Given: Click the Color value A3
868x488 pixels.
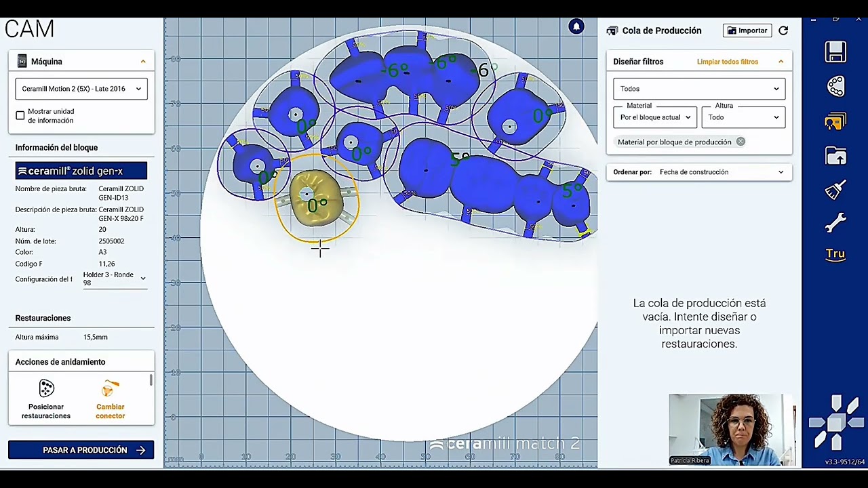Looking at the screenshot, I should (103, 252).
